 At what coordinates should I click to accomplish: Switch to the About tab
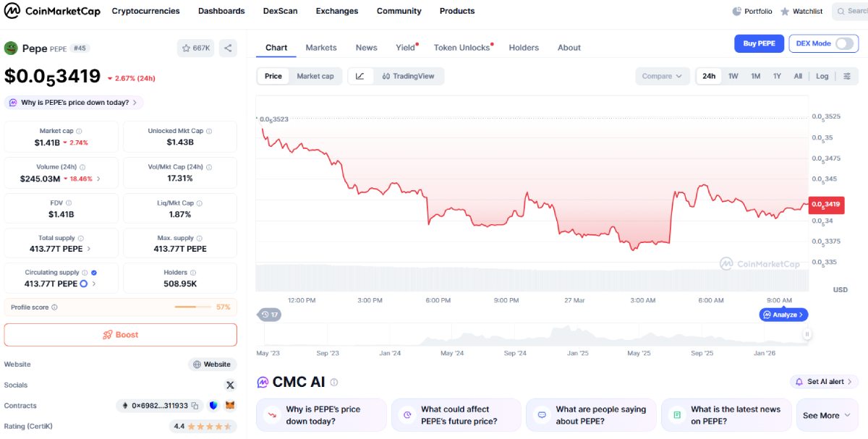[569, 48]
